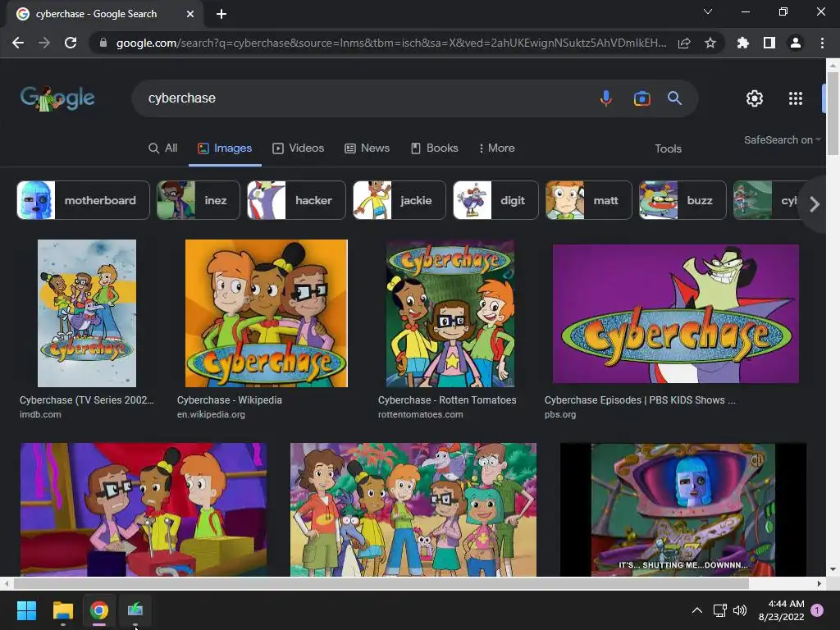
Task: Open Cyberchase Episodes PBS KIDS link
Action: tap(640, 400)
